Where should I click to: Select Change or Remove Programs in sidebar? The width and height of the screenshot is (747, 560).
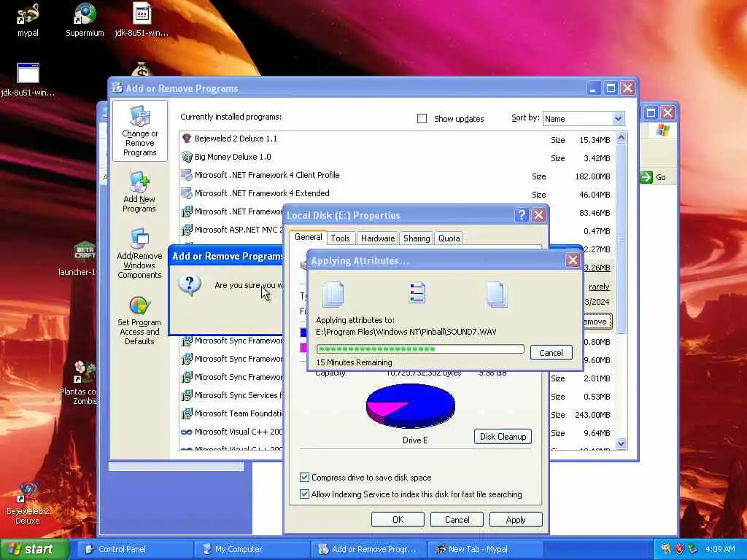tap(139, 131)
